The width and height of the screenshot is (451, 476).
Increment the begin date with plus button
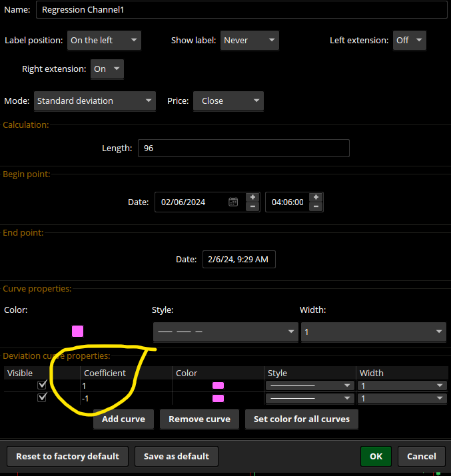(x=252, y=197)
